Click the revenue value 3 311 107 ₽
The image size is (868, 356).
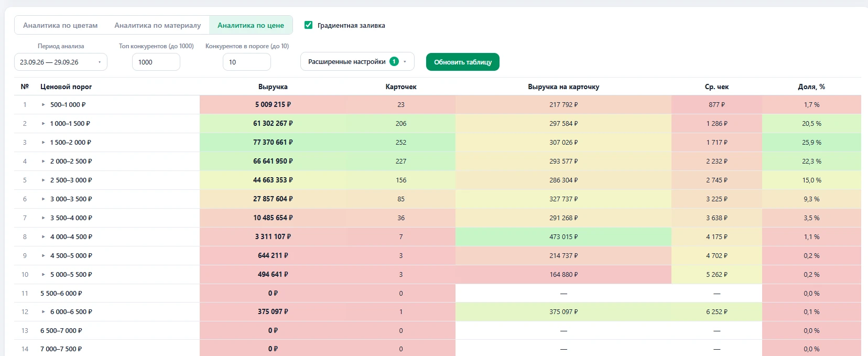click(273, 237)
